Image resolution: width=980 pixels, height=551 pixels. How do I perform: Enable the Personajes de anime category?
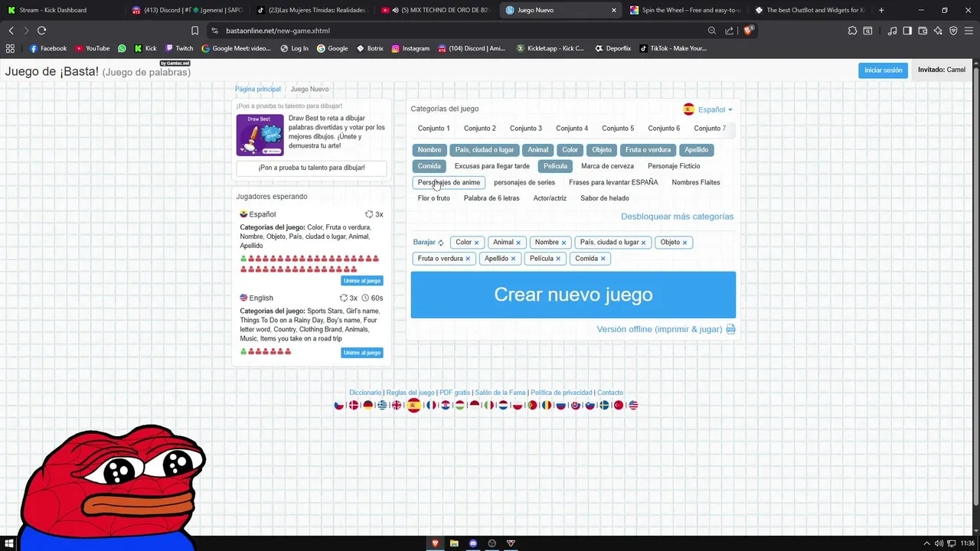(x=449, y=182)
